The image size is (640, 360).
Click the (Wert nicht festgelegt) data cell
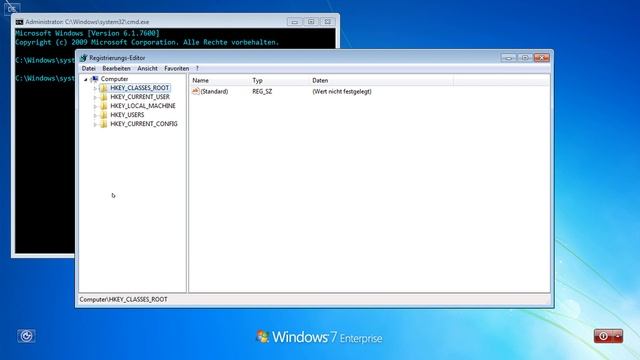tap(342, 91)
